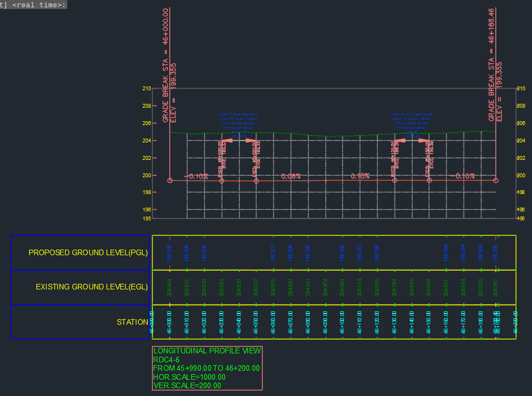532x396 pixels.
Task: Click the PGL value 199.347
Action: (308, 253)
